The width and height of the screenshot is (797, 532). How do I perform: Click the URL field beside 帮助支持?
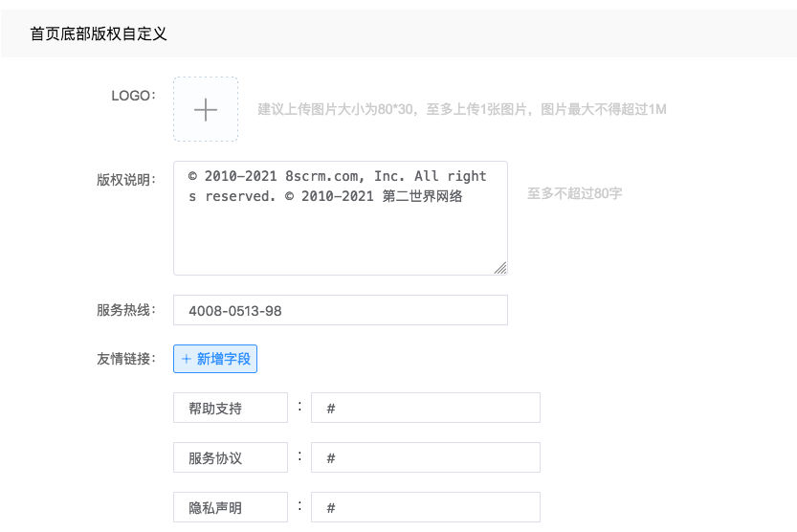[426, 408]
